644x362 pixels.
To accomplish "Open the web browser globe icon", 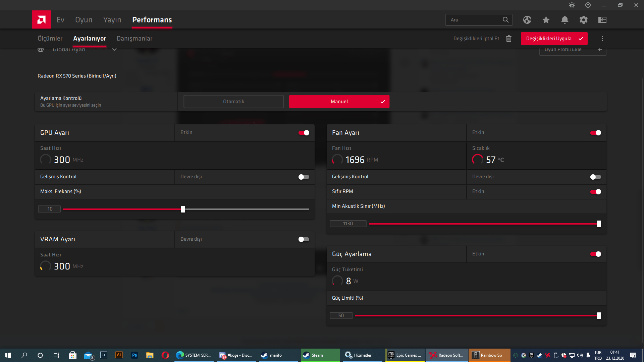I will (x=527, y=20).
